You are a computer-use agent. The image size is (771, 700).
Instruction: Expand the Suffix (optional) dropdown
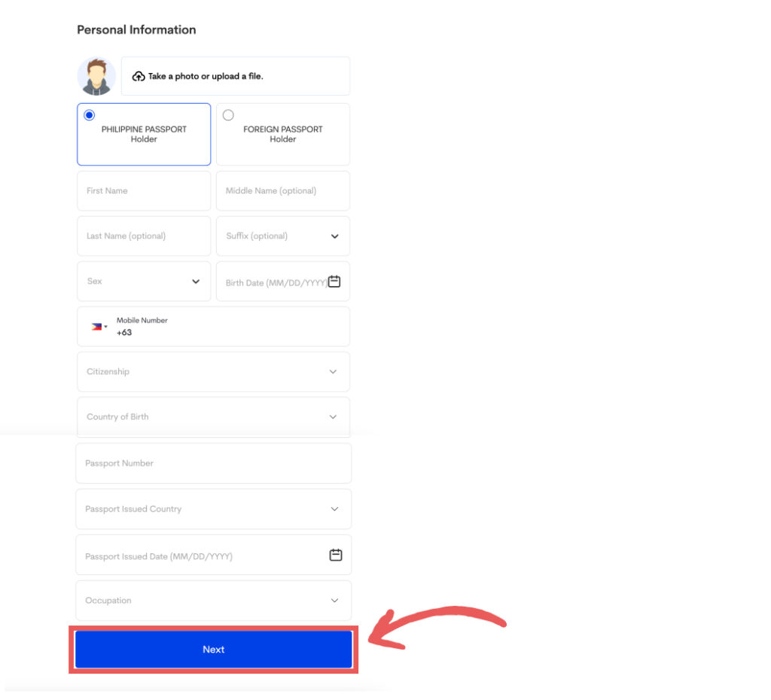tap(283, 236)
